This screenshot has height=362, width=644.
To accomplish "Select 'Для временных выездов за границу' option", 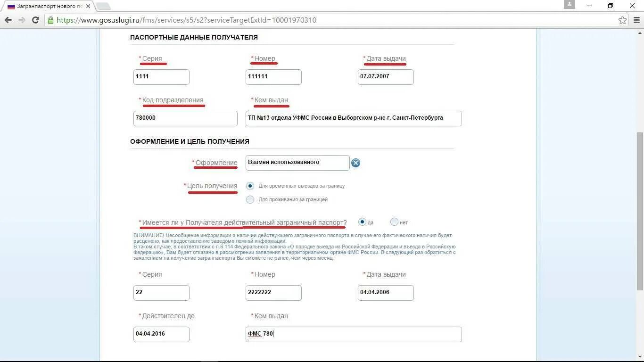I will (250, 186).
